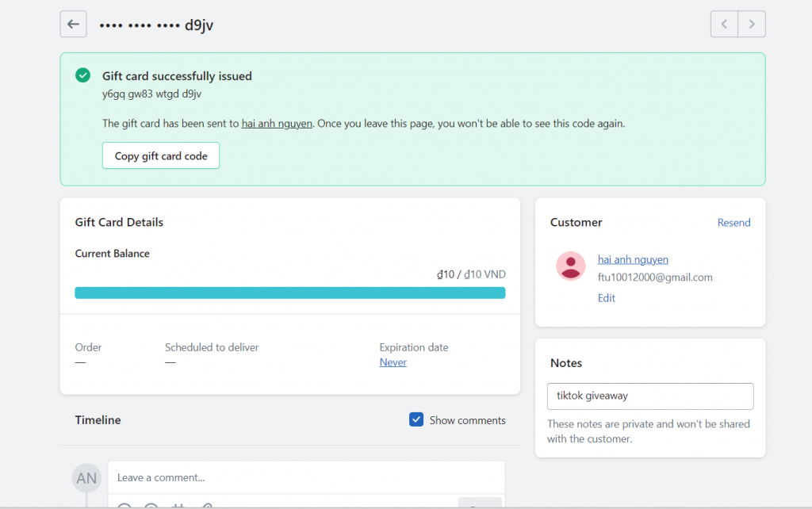
Task: Open the Never expiration date link
Action: [393, 362]
